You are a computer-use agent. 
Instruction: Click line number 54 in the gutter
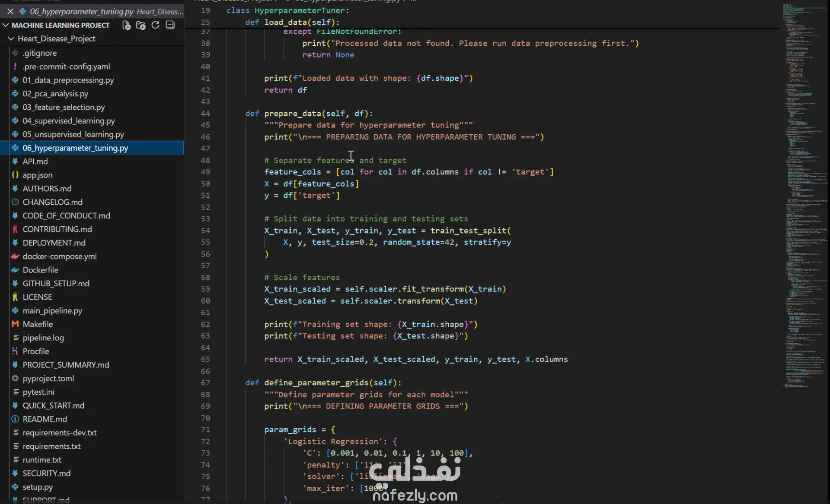(205, 231)
